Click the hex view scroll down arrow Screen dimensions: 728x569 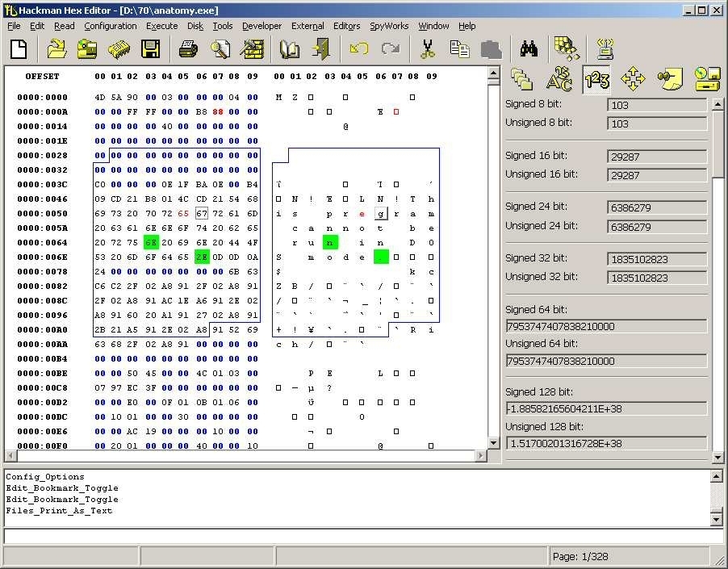[x=493, y=443]
